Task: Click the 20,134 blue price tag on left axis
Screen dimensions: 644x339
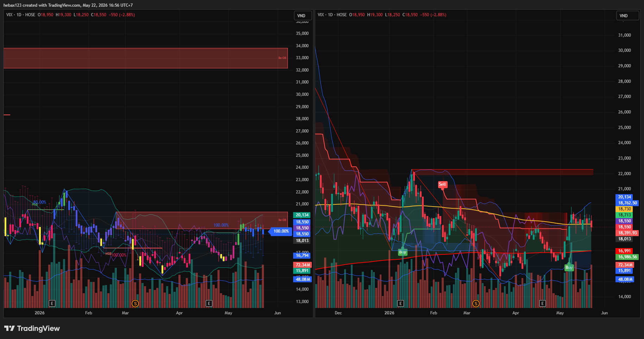Action: pos(302,215)
